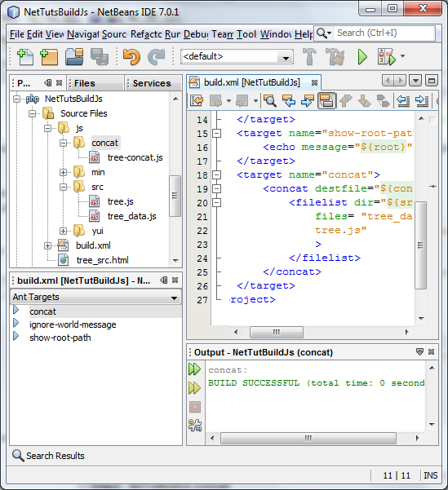The width and height of the screenshot is (448, 490).
Task: Open the Source menu
Action: (114, 34)
